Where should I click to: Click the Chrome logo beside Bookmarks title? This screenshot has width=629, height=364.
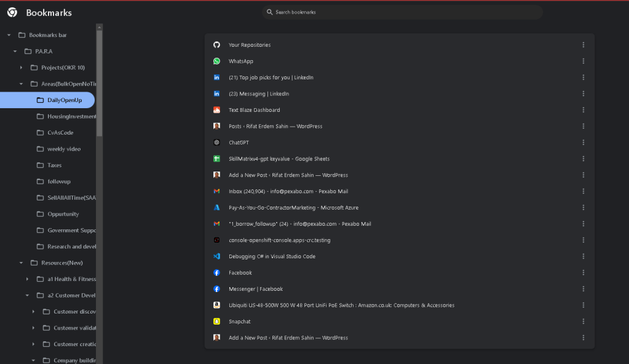12,12
